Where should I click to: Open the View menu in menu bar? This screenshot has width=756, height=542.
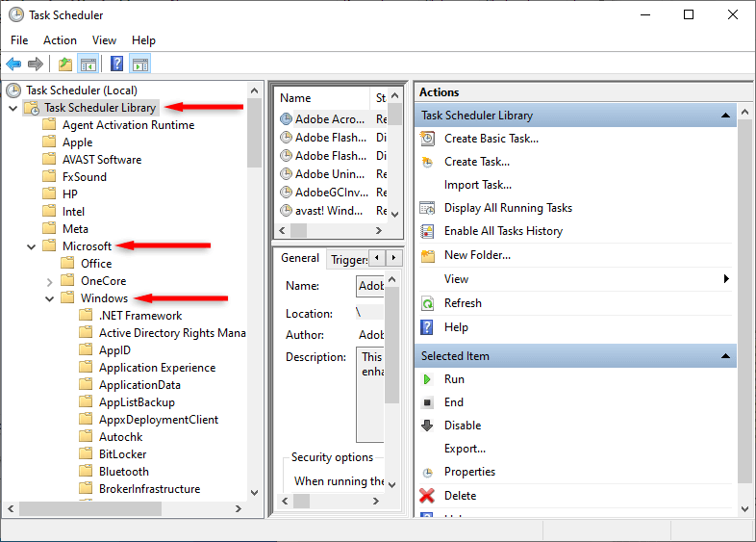[x=104, y=40]
